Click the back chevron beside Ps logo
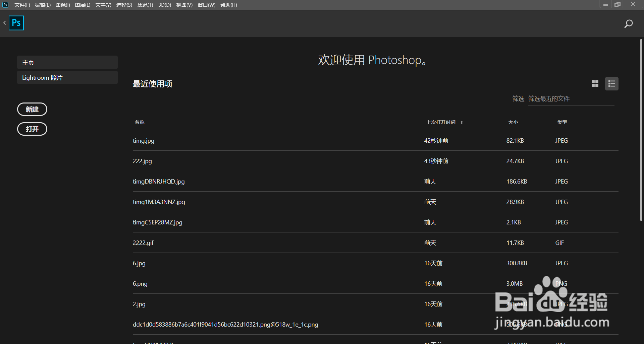Viewport: 644px width, 344px height. tap(5, 23)
